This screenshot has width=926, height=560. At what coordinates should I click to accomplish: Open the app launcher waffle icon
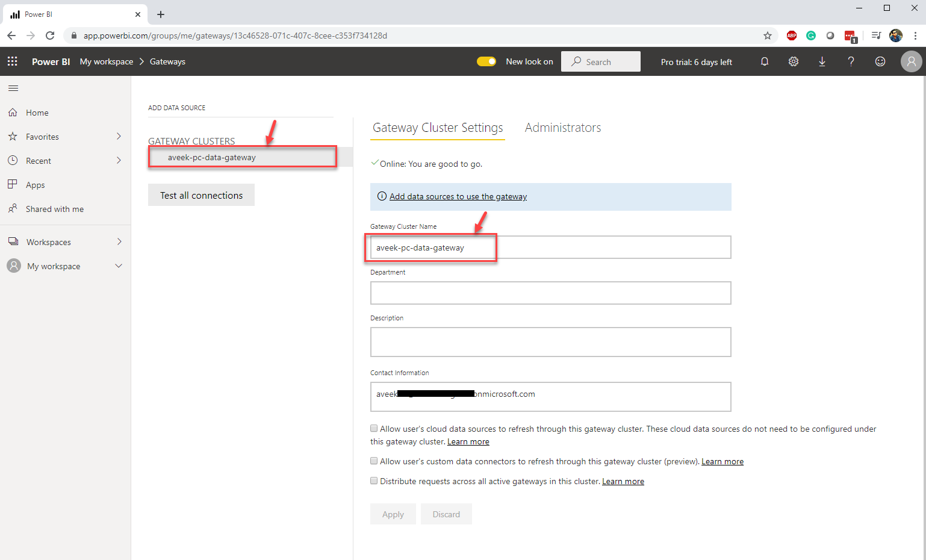point(12,61)
